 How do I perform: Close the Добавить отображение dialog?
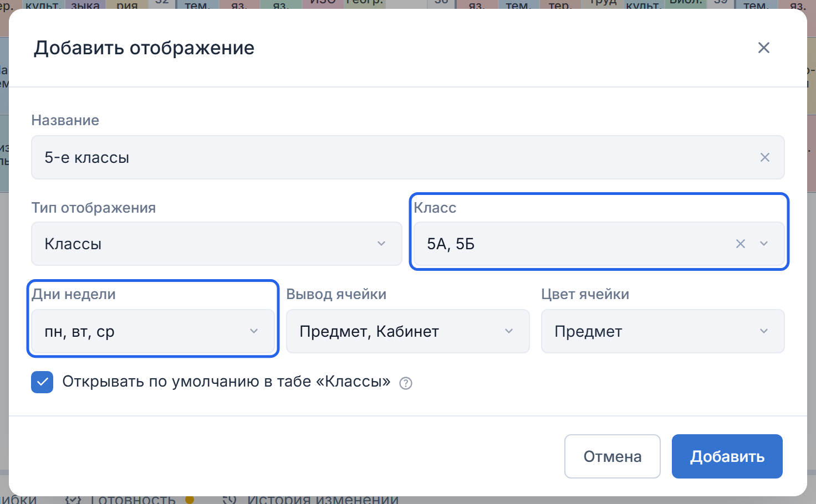764,48
